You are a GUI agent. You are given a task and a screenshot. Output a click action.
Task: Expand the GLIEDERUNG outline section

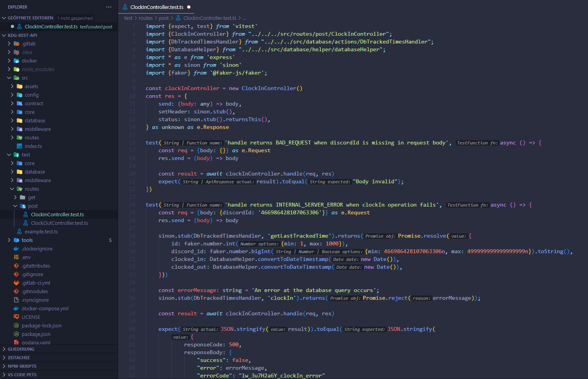(21, 349)
